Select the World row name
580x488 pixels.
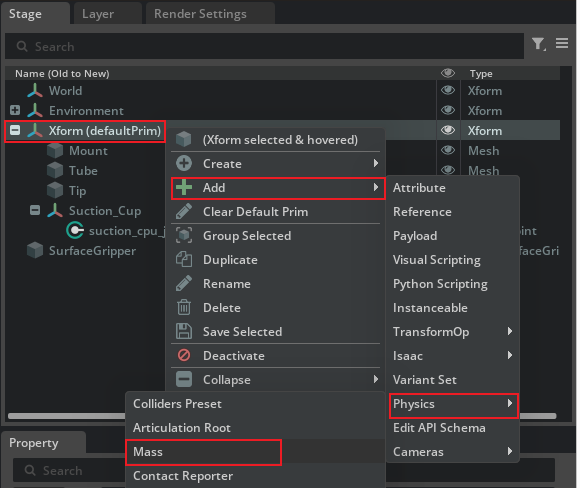tap(65, 91)
